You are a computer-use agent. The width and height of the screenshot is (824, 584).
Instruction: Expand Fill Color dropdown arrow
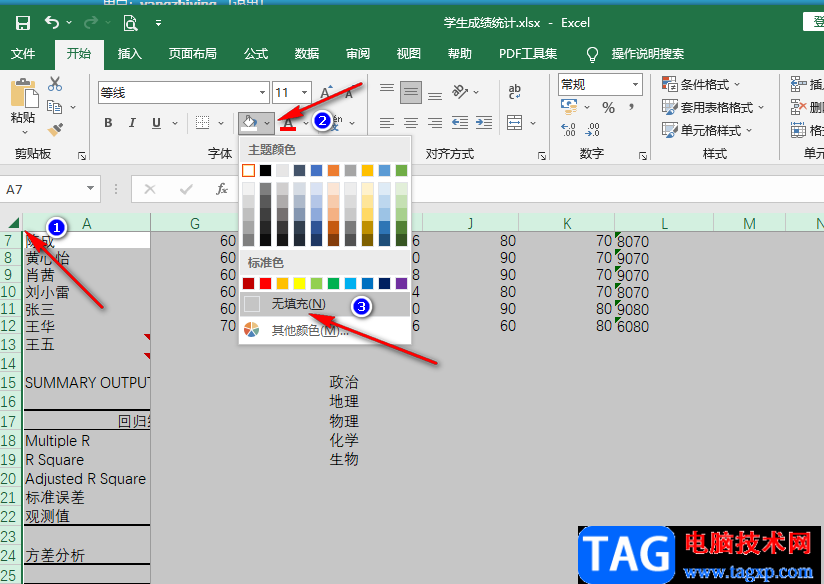click(267, 123)
